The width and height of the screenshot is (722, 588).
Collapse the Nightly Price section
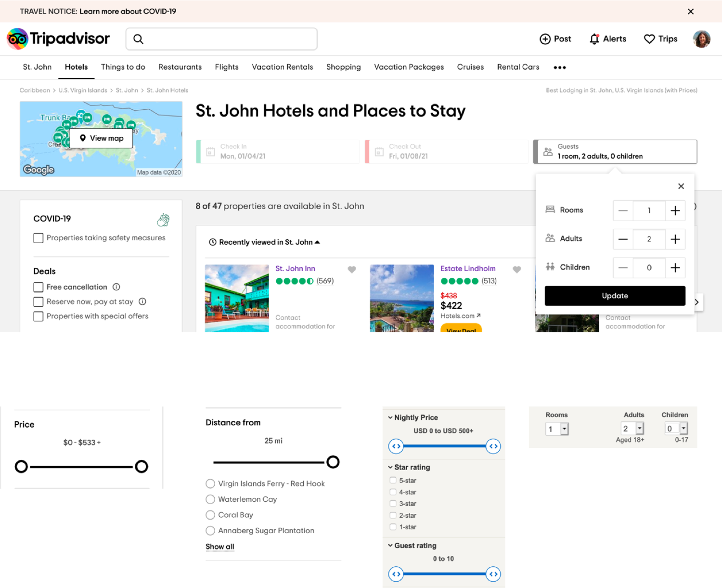click(x=390, y=418)
